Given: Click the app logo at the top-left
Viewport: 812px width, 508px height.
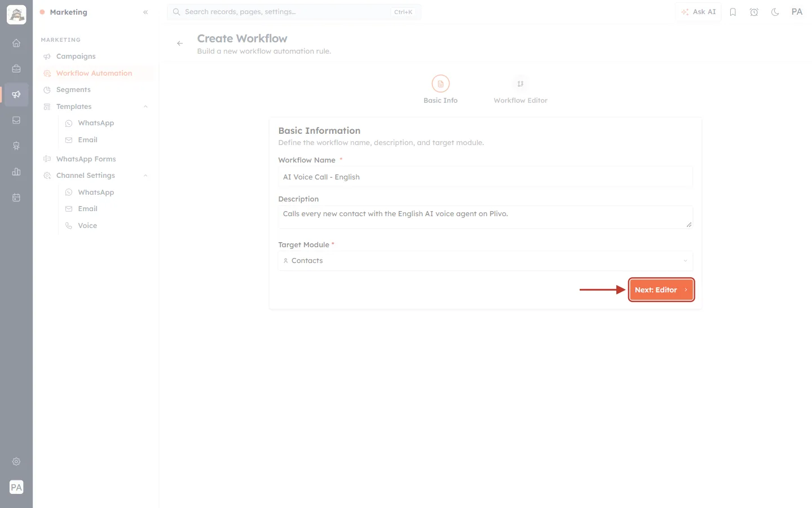Looking at the screenshot, I should coord(16,15).
